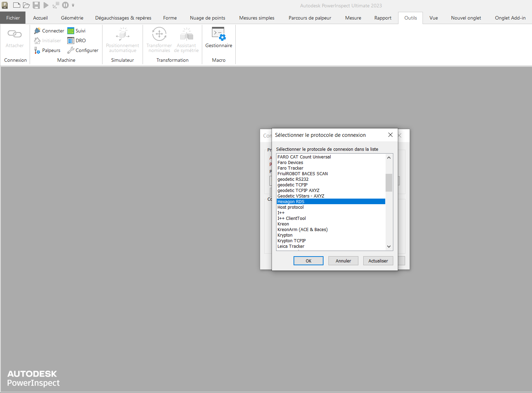Open the Fichier menu
This screenshot has width=532, height=393.
coord(13,18)
